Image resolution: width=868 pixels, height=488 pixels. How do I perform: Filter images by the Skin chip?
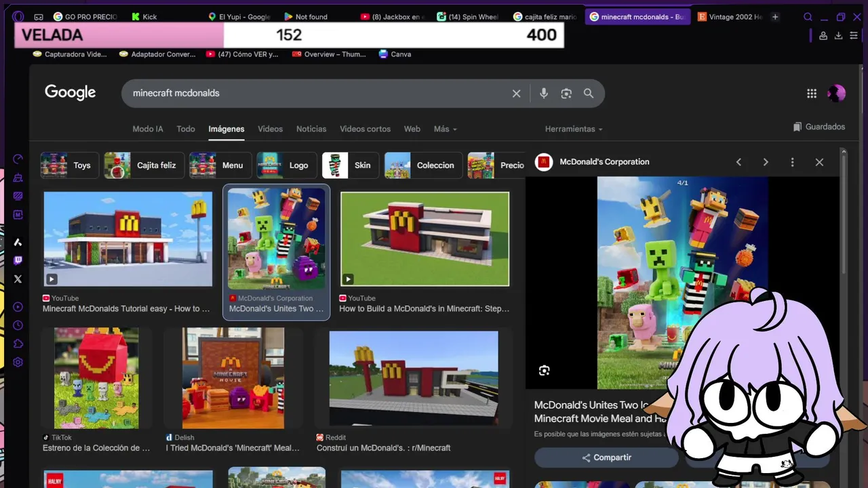tap(351, 165)
